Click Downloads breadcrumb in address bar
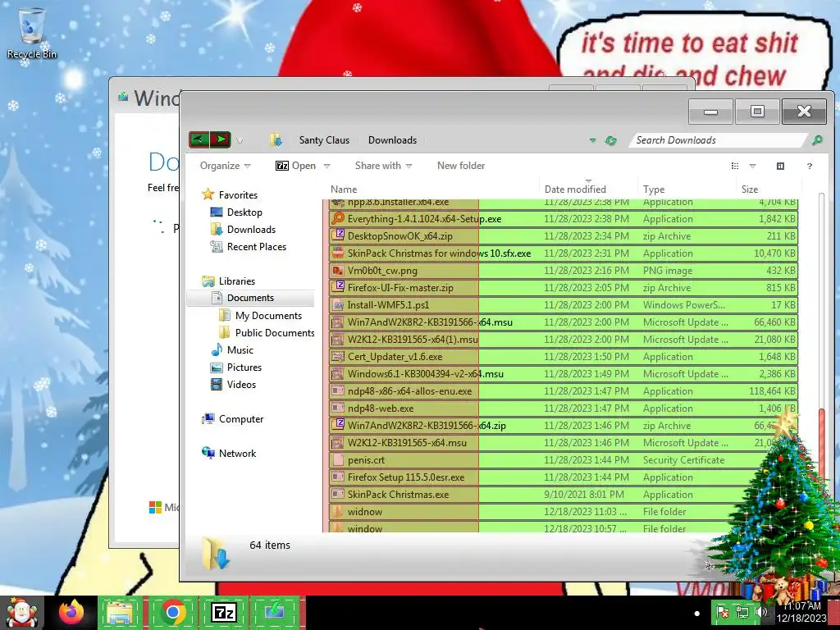The width and height of the screenshot is (840, 630). pos(392,139)
